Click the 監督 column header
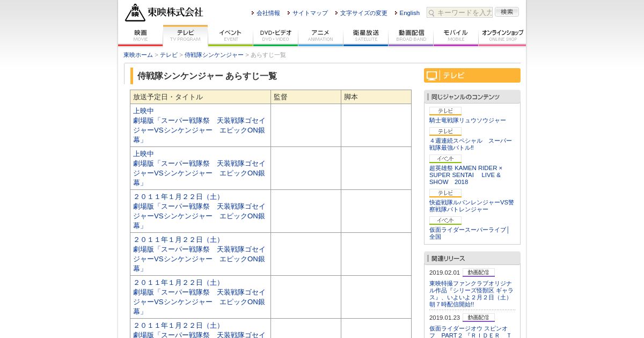The image size is (644, 338). 306,97
